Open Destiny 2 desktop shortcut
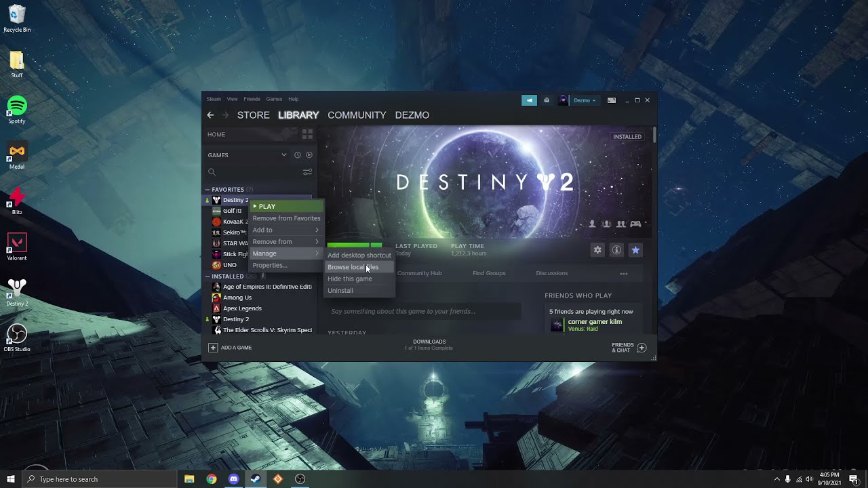 [17, 293]
